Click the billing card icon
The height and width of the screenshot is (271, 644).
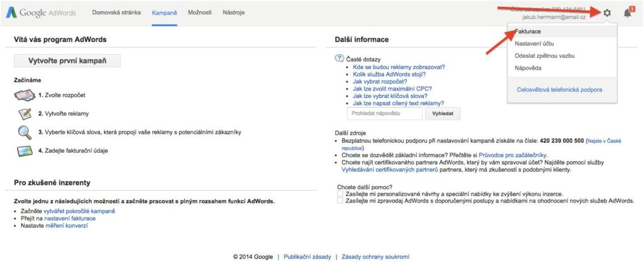(x=25, y=151)
